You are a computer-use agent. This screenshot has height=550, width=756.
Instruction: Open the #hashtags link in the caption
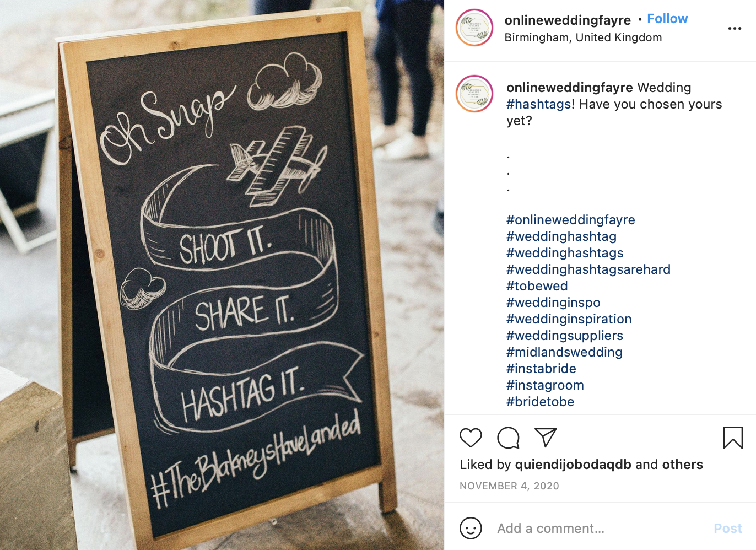(539, 104)
